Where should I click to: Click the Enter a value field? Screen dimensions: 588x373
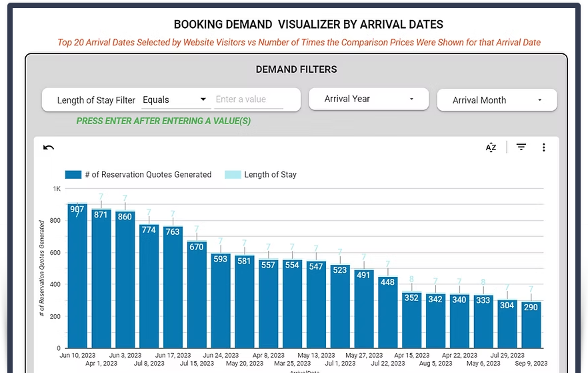tap(249, 99)
